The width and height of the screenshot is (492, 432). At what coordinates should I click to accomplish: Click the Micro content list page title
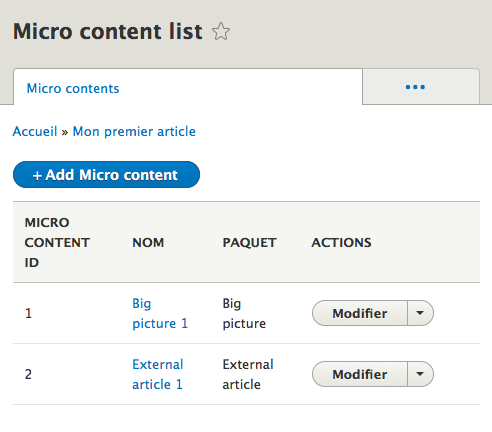point(108,31)
